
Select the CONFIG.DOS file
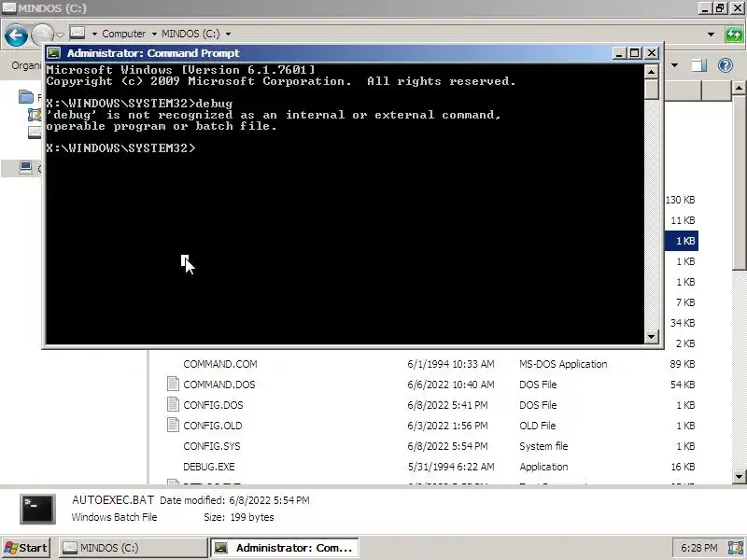[x=213, y=405]
